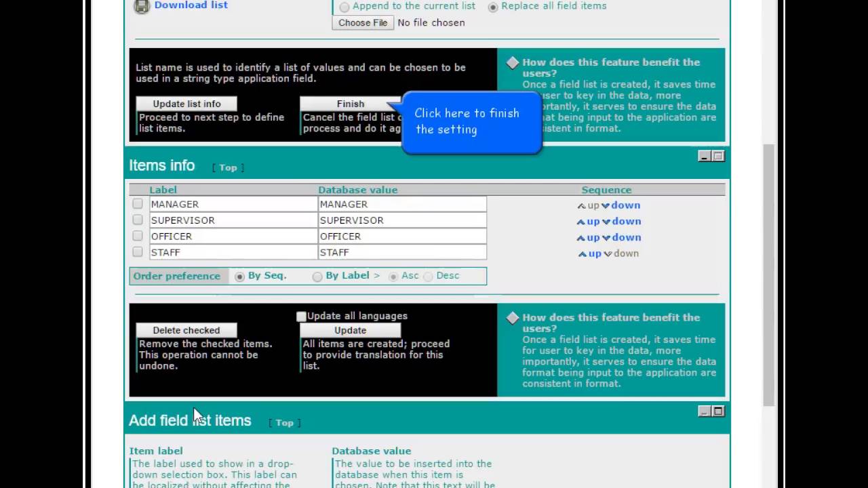Screen dimensions: 868x488
Task: Check the MANAGER row checkbox
Action: click(138, 203)
